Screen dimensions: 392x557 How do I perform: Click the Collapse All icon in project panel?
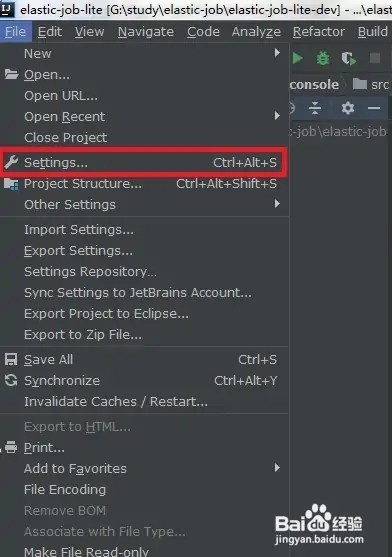coord(315,108)
